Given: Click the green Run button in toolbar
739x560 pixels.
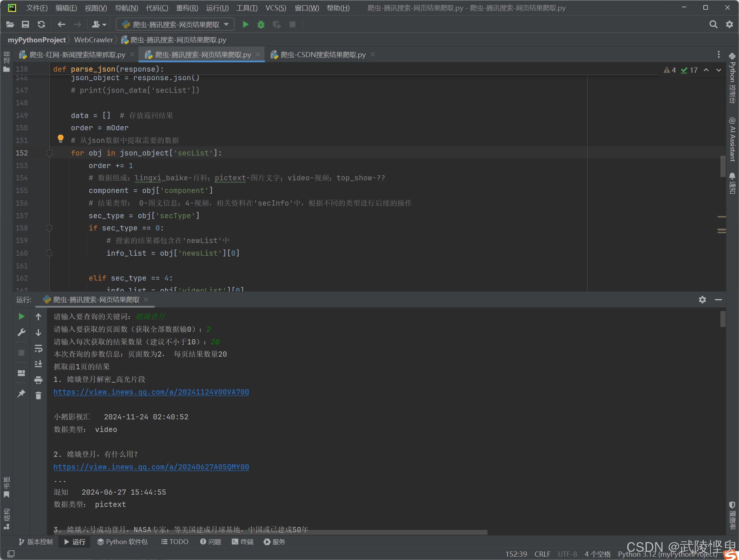Looking at the screenshot, I should tap(245, 24).
